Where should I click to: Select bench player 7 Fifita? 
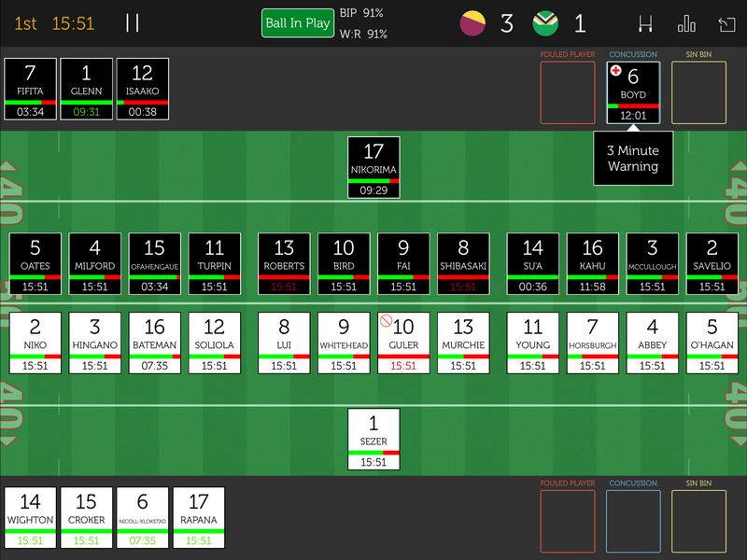30,89
